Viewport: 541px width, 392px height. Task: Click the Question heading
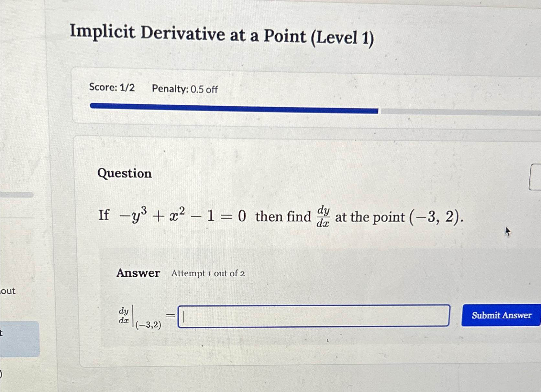point(125,174)
